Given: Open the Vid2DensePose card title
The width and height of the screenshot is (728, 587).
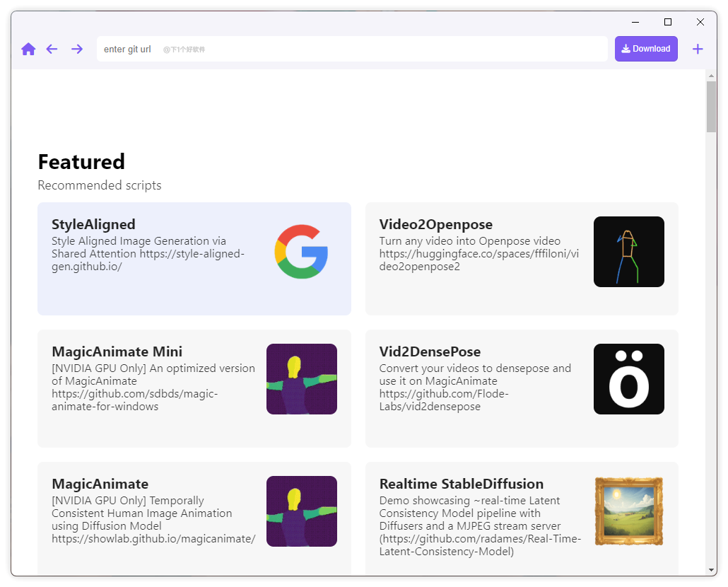Looking at the screenshot, I should point(430,352).
